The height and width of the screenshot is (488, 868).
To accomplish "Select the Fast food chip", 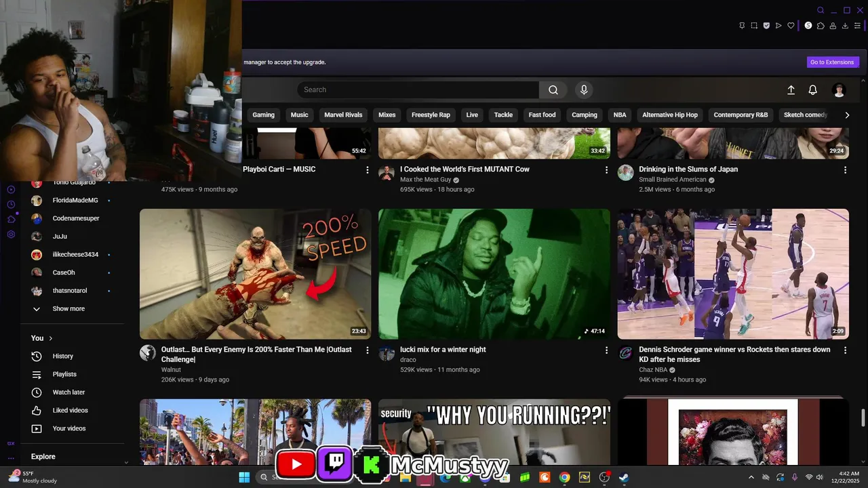I will point(542,115).
